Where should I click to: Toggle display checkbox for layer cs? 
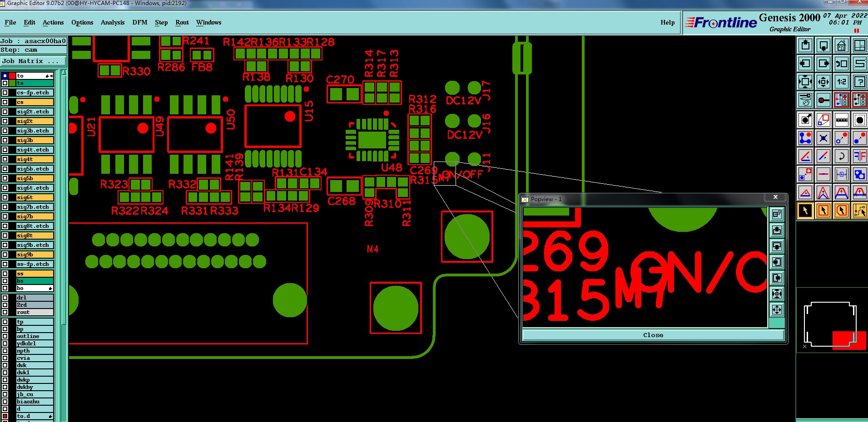[x=5, y=102]
